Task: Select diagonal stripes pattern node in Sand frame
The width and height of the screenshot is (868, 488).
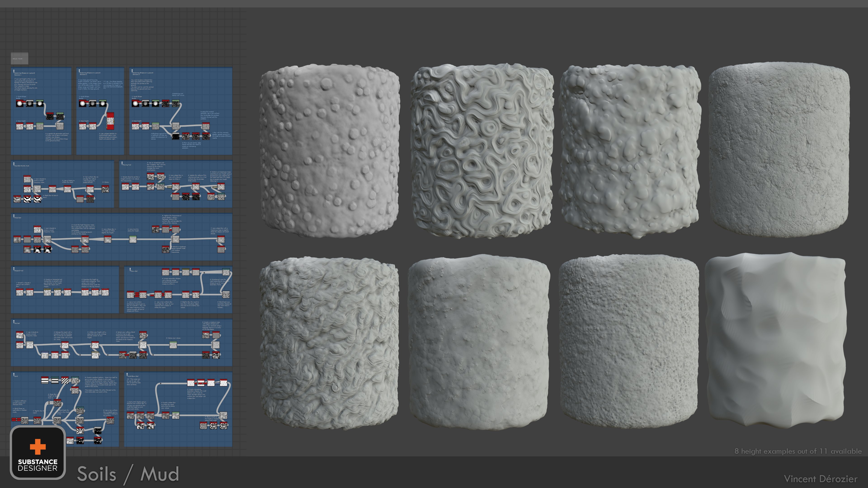Action: (x=65, y=380)
